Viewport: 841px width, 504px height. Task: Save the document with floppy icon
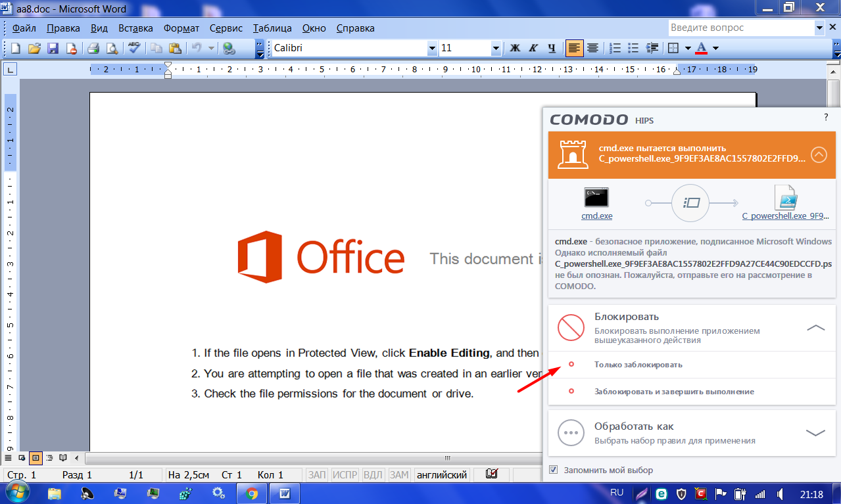(x=53, y=48)
